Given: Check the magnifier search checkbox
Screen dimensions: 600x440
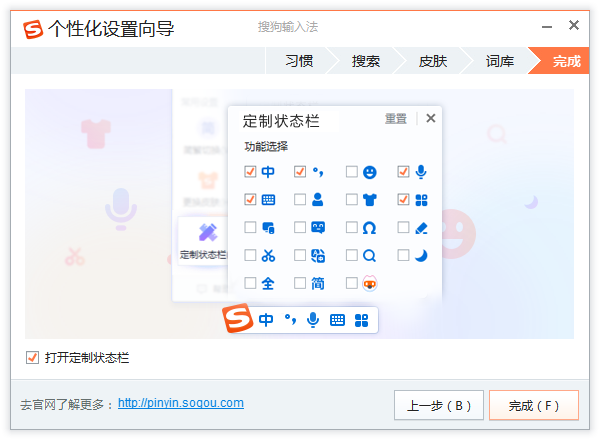Looking at the screenshot, I should click(x=352, y=255).
